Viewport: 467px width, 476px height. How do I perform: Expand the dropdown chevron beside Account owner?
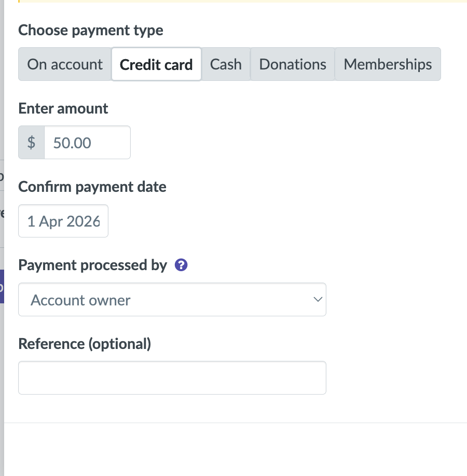tap(318, 300)
